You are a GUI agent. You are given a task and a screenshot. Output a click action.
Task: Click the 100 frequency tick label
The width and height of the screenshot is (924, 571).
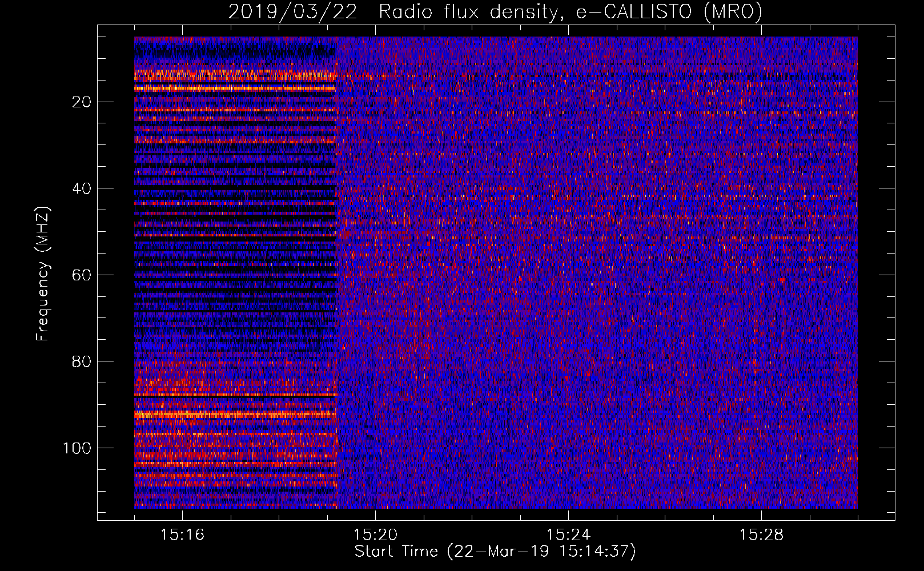click(77, 448)
